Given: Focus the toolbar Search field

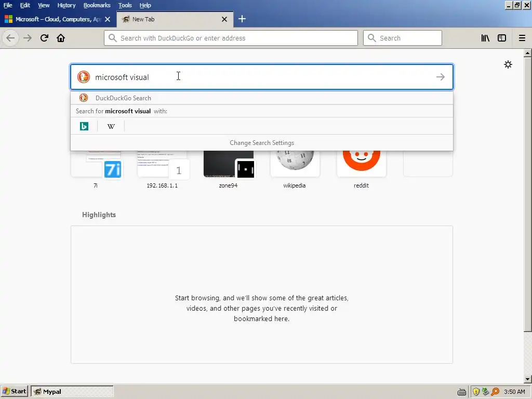Looking at the screenshot, I should click(x=403, y=38).
